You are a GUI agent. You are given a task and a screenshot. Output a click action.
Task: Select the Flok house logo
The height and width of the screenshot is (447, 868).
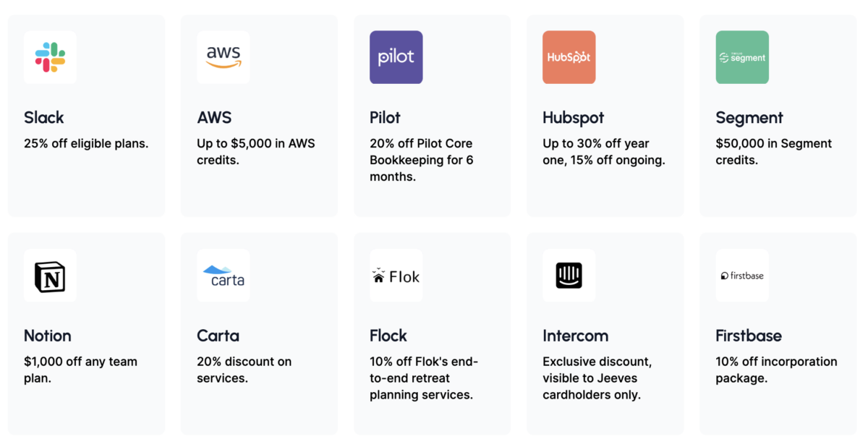pos(396,276)
